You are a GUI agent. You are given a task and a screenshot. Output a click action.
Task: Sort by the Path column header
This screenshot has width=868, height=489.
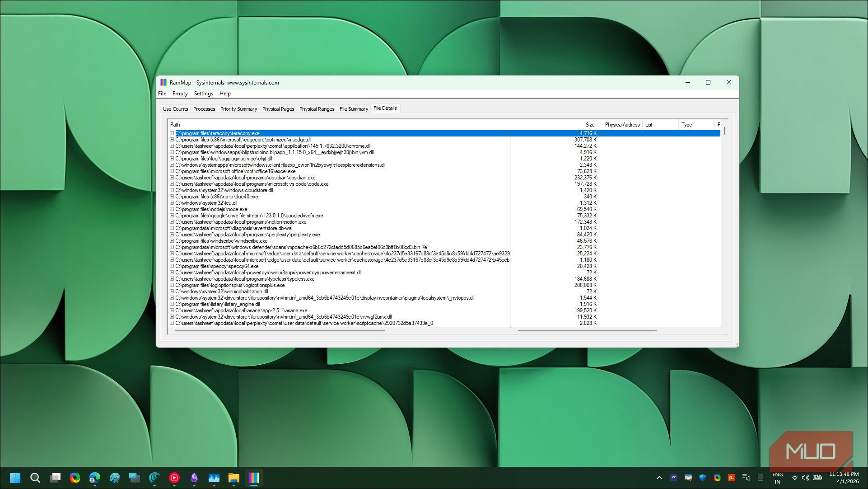[x=339, y=125]
